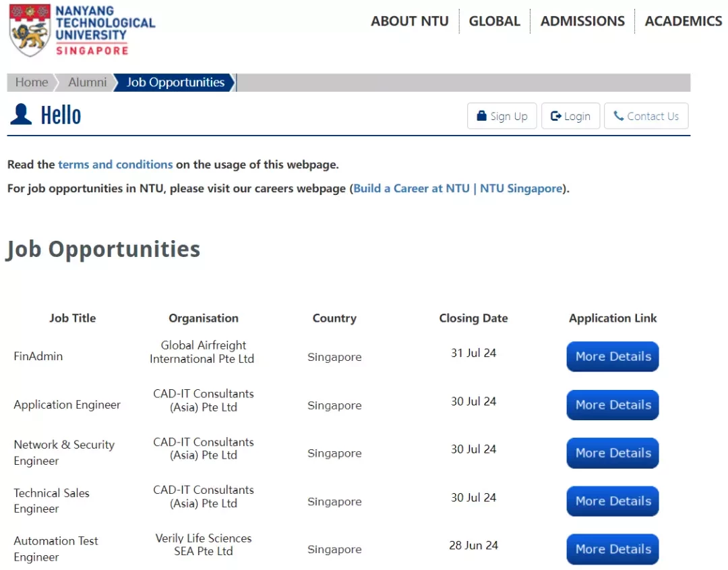Screen dimensions: 728x570
Task: Click CAD-IT Consultants in Technical Sales Engineer row
Action: point(204,496)
